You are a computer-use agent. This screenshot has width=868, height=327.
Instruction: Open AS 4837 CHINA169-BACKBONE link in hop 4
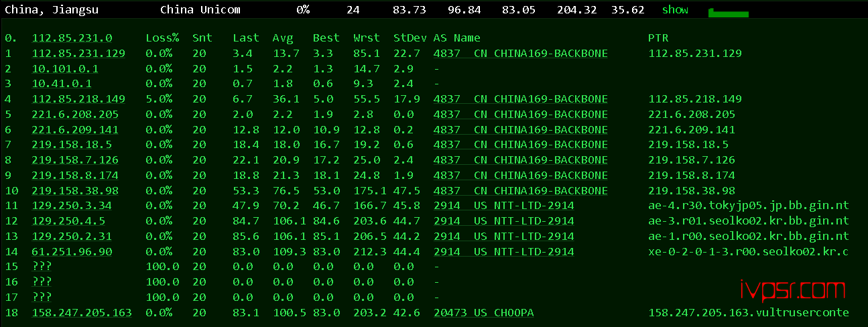point(521,99)
